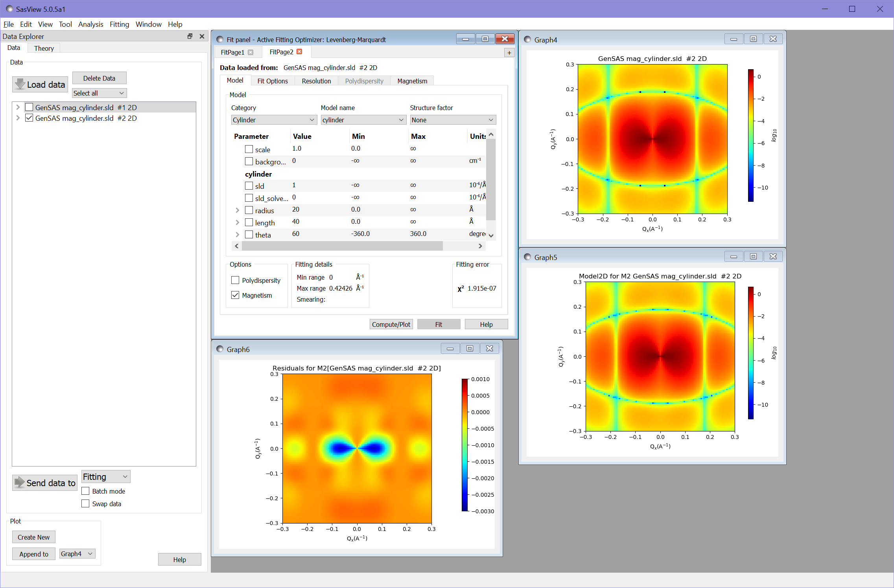Click the Send data to arrow icon

pyautogui.click(x=19, y=483)
